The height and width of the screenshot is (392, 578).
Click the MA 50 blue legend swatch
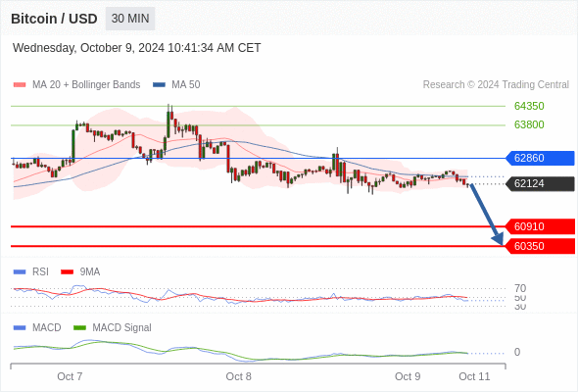coord(159,85)
